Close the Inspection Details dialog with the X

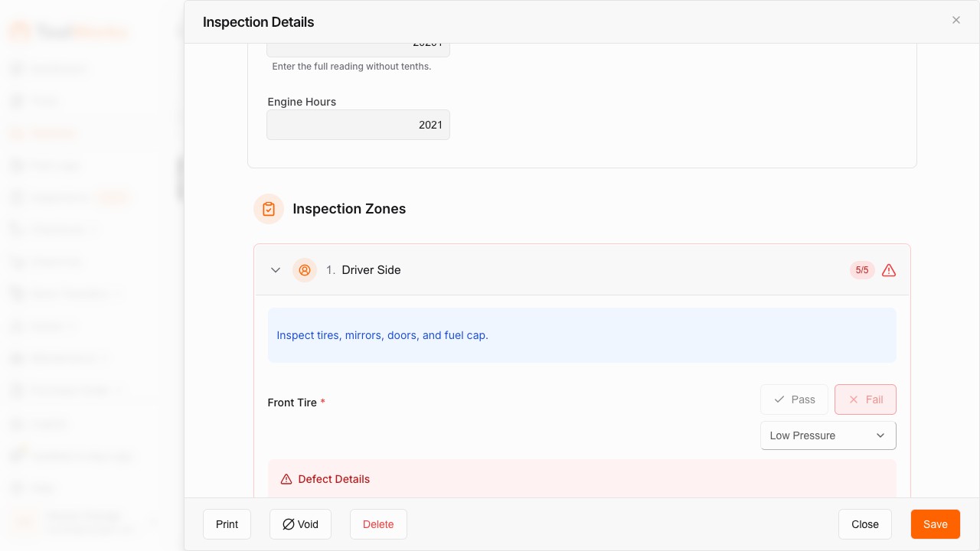tap(956, 20)
